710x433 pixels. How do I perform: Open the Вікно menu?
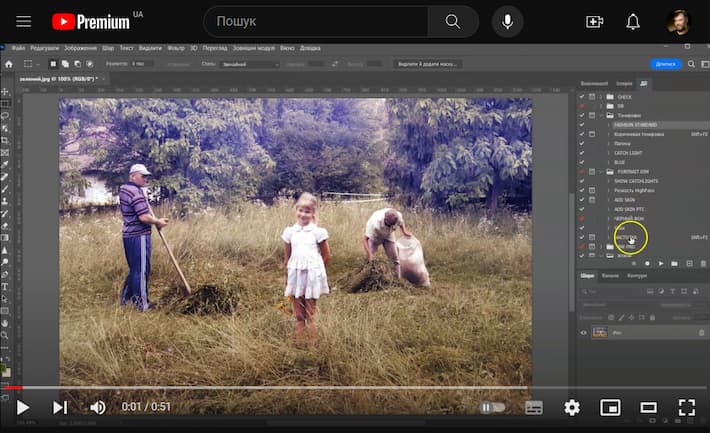[287, 48]
